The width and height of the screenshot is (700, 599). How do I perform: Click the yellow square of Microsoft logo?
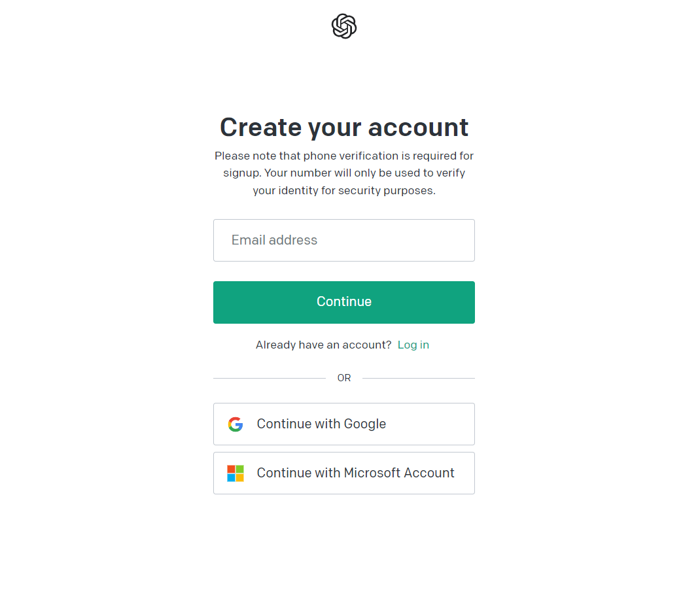tap(240, 478)
